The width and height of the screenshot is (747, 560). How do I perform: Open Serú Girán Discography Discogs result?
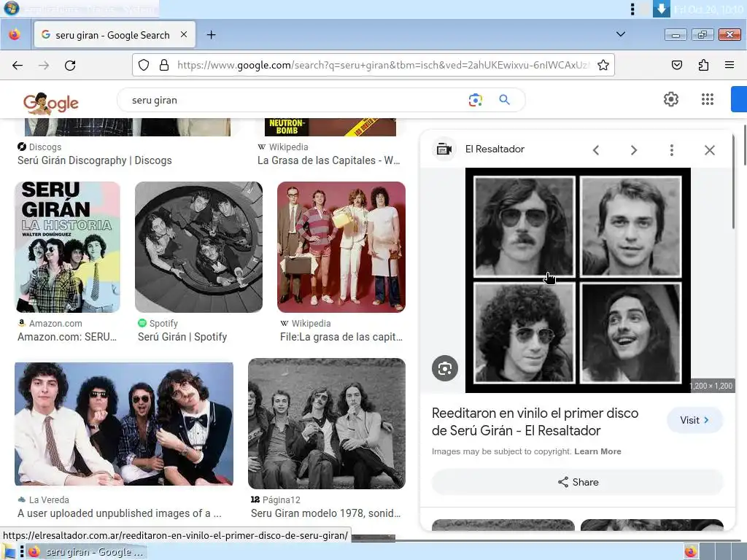(x=94, y=160)
